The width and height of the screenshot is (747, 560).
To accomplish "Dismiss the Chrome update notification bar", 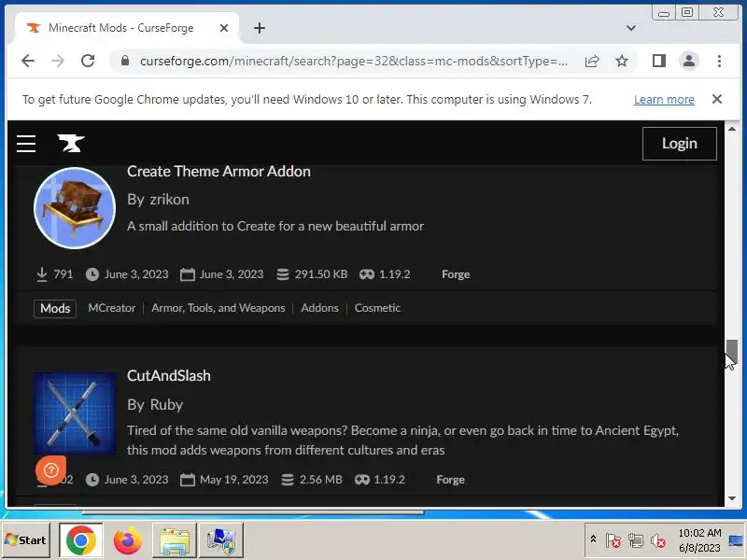I will click(x=716, y=99).
